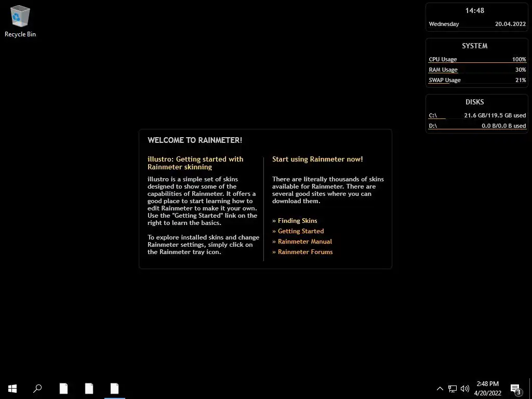Click the first blank-page taskbar icon
The height and width of the screenshot is (399, 532).
63,389
